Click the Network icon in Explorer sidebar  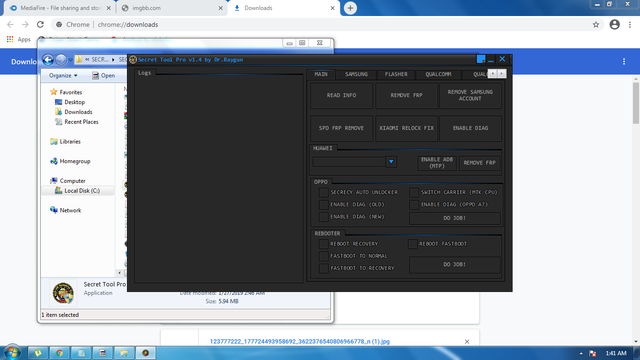[x=53, y=210]
